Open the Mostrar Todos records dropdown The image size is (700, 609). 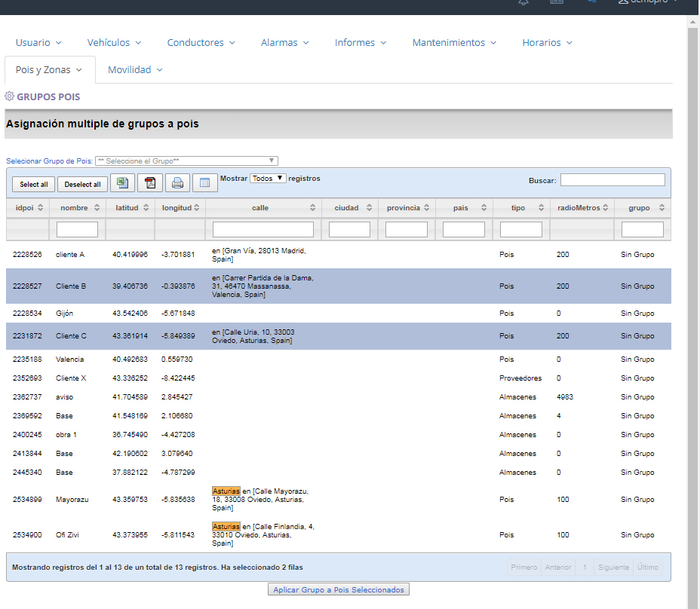(x=268, y=179)
